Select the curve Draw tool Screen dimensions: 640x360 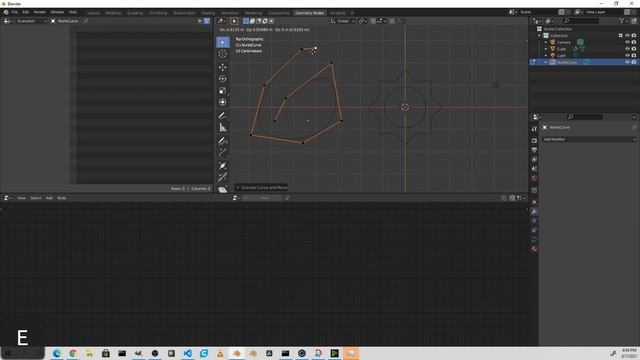pyautogui.click(x=222, y=141)
